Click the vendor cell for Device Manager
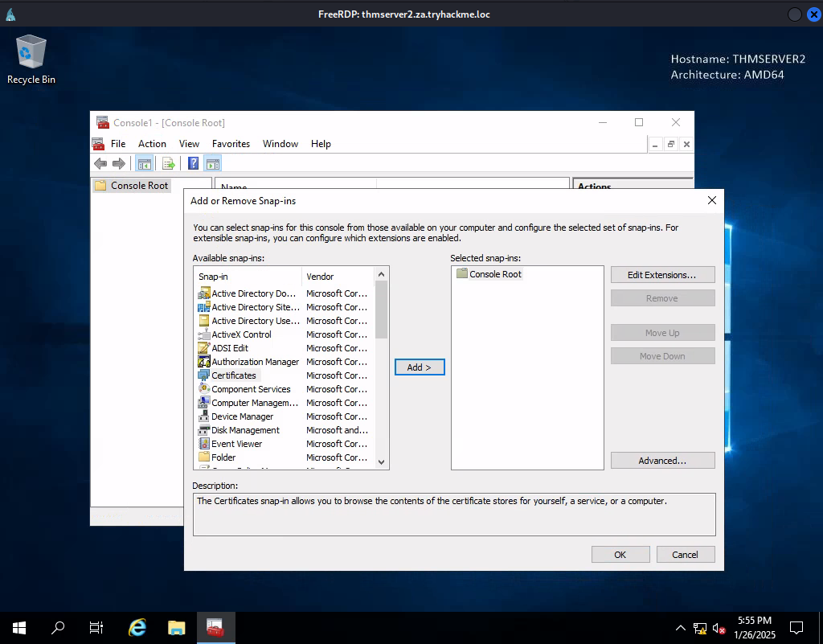The height and width of the screenshot is (644, 823). pos(337,416)
